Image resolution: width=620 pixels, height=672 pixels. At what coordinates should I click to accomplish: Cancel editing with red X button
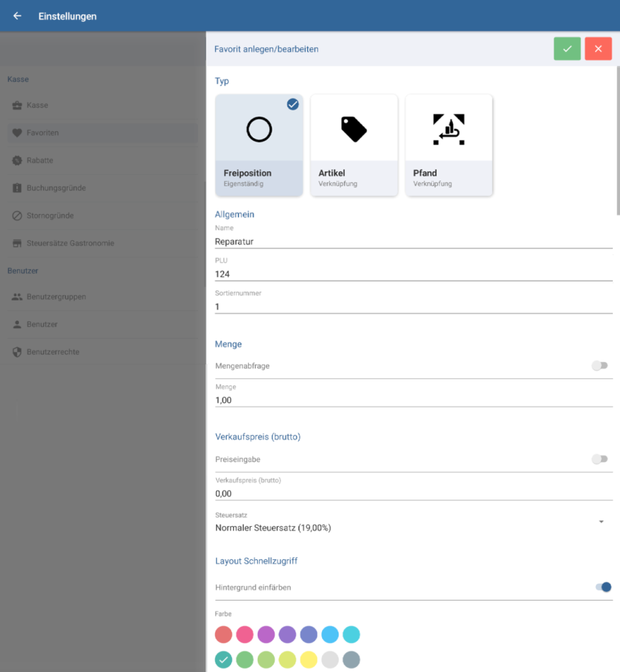[598, 49]
